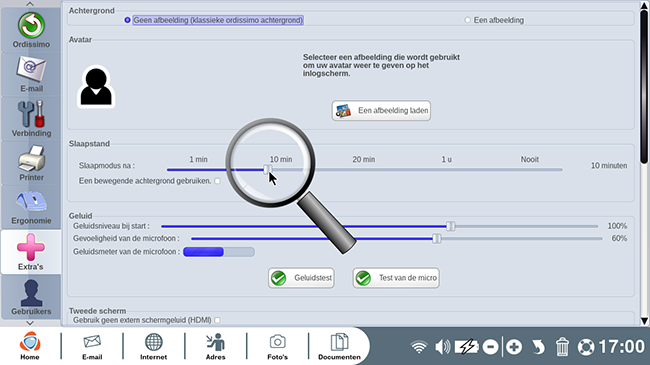The height and width of the screenshot is (365, 650).
Task: Click 'Een afbeelding laden' button
Action: [381, 111]
